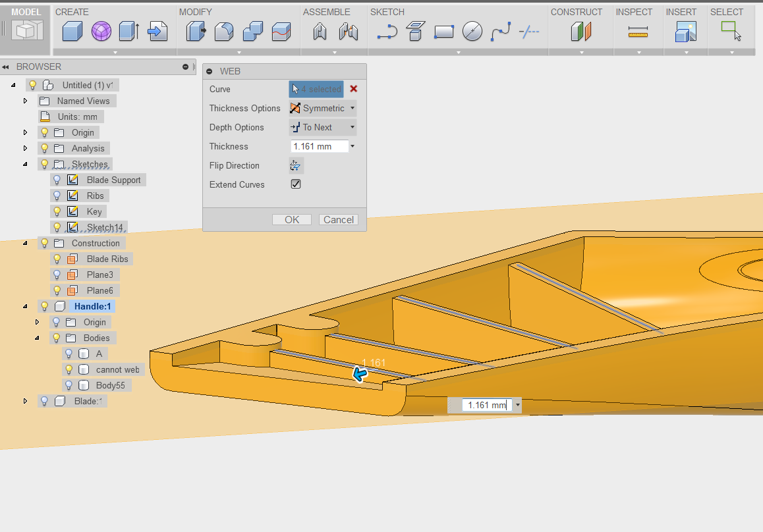Screen dimensions: 763x532
Task: Select the Box tool in CREATE panel
Action: (x=72, y=31)
